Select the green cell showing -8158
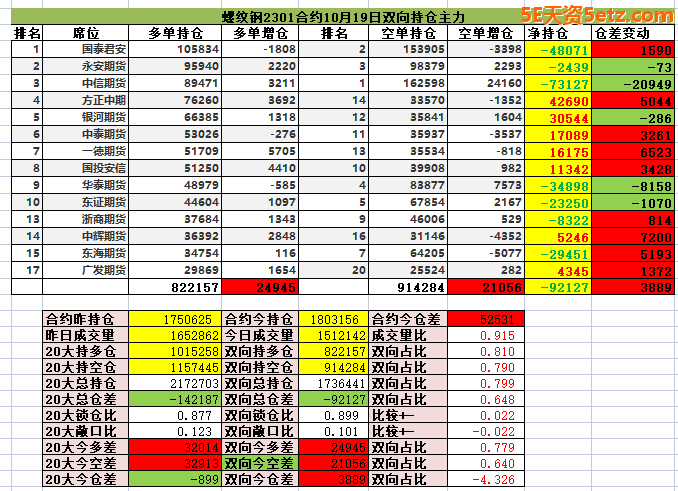Image resolution: width=678 pixels, height=491 pixels. [633, 185]
